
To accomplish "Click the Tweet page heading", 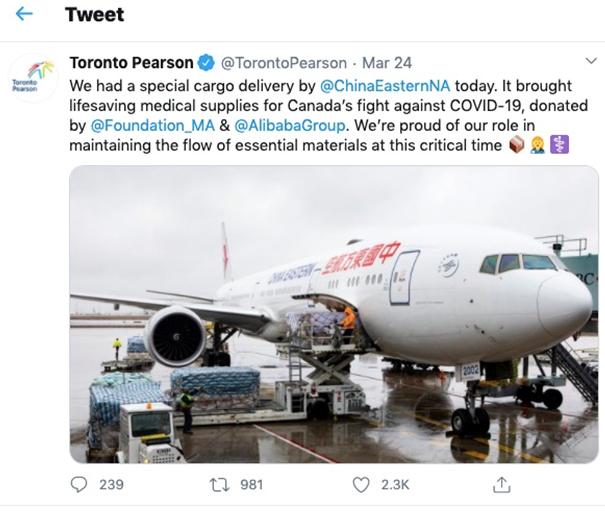I will pyautogui.click(x=94, y=15).
